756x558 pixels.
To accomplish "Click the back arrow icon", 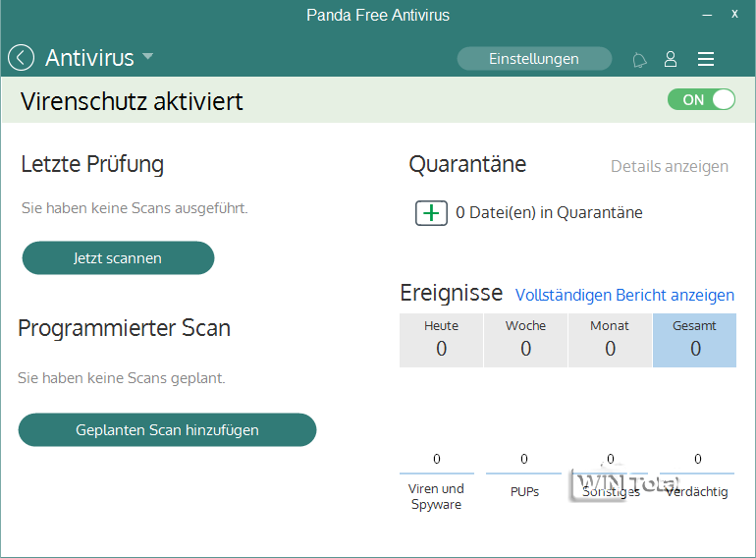I will (x=22, y=58).
